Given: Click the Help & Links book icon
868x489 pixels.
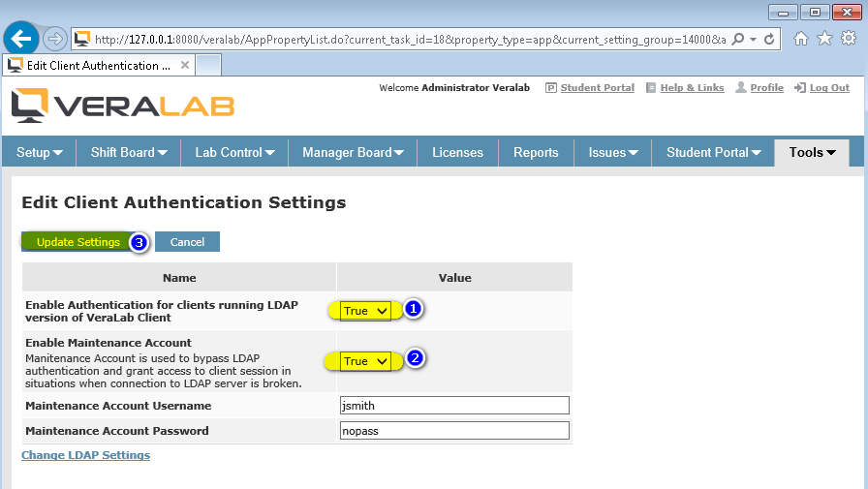Looking at the screenshot, I should tap(651, 88).
